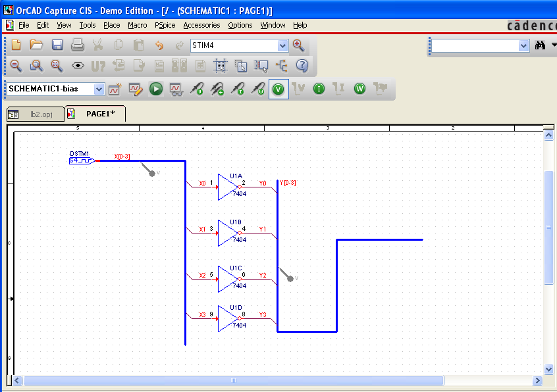Zoom out with the minus magnifier
The width and height of the screenshot is (557, 392).
pyautogui.click(x=16, y=66)
